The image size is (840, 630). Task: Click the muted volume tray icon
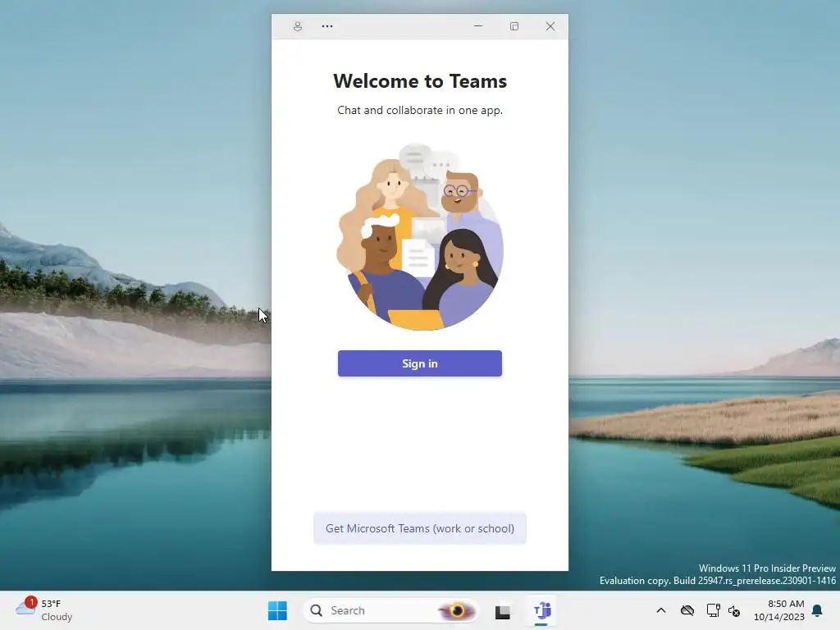[x=734, y=610]
